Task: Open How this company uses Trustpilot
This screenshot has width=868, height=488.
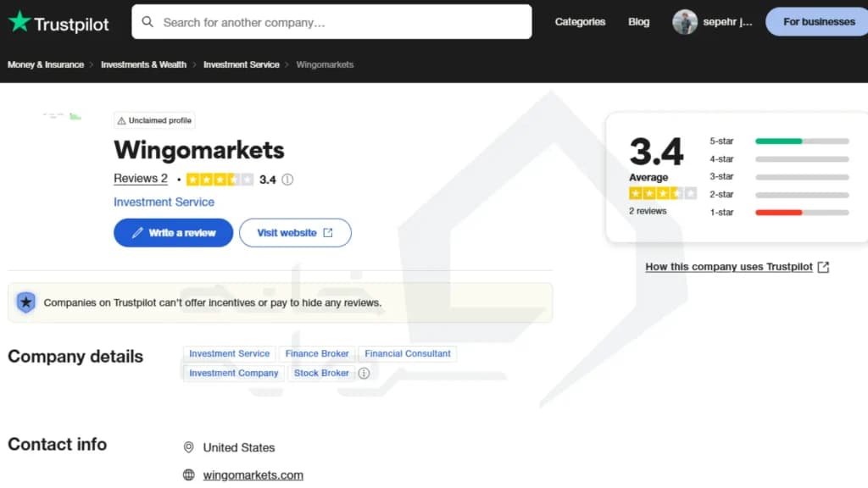Action: pos(728,267)
